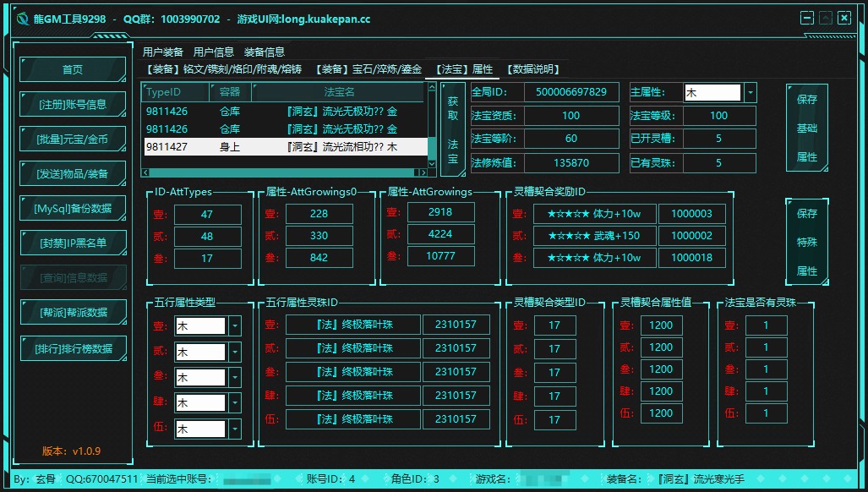Viewport: 868px width, 492px height.
Task: Expand the 伍 dropdown under 五行属性类型
Action: pos(234,429)
